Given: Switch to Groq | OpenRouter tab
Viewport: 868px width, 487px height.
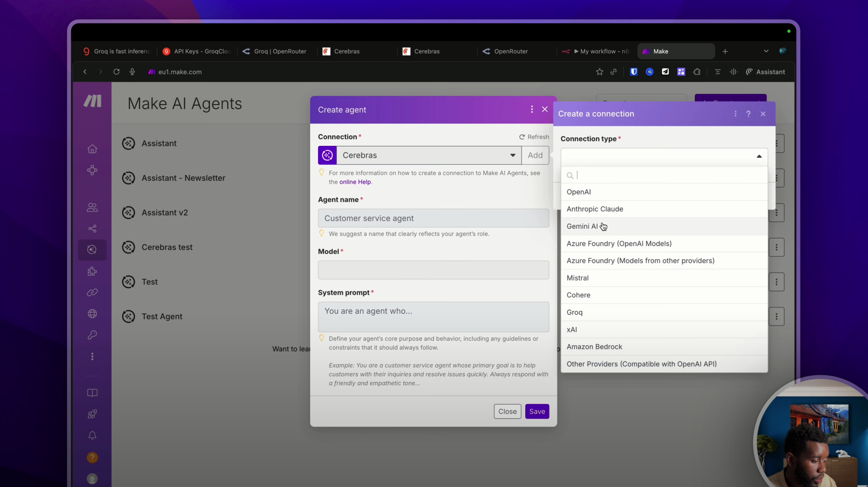Looking at the screenshot, I should pos(275,51).
